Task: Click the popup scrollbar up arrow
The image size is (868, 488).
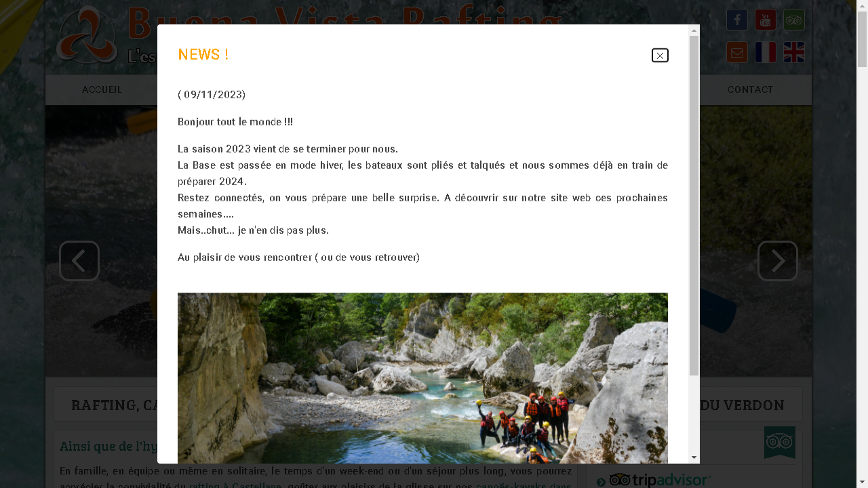Action: coord(694,30)
